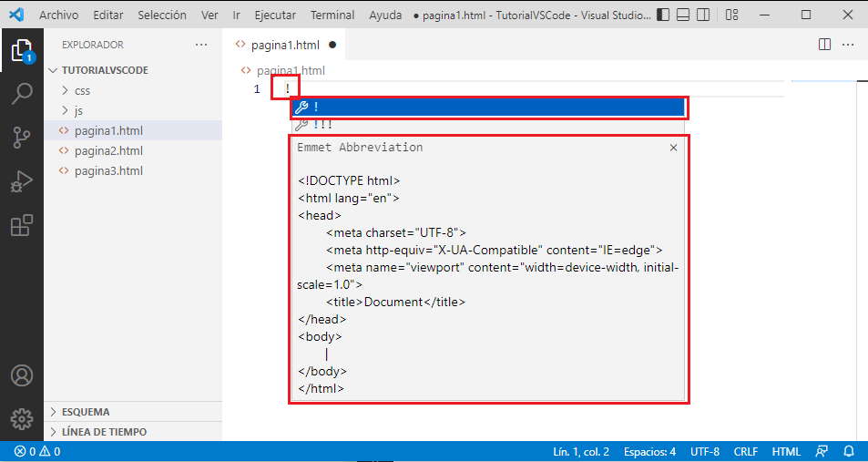This screenshot has height=462, width=868.
Task: Open the Ejecutar menu
Action: (275, 15)
